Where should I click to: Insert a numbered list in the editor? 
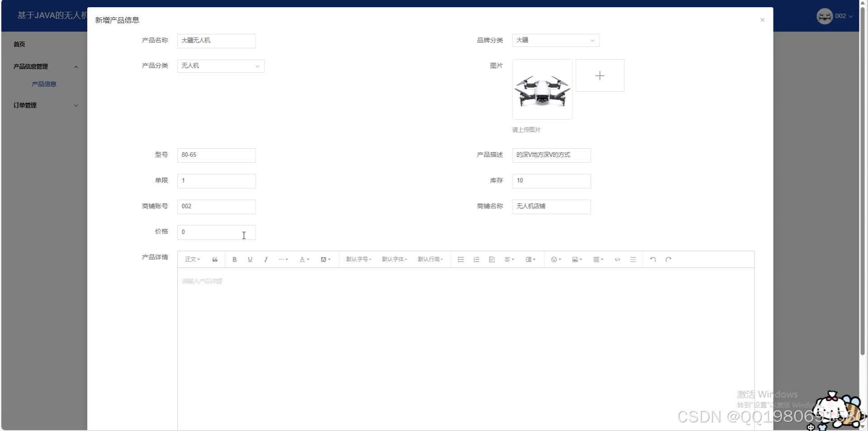476,259
